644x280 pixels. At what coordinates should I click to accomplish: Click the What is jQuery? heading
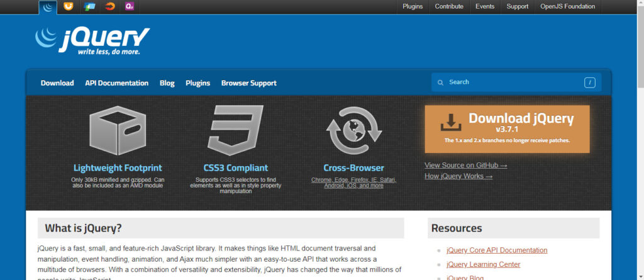click(84, 228)
